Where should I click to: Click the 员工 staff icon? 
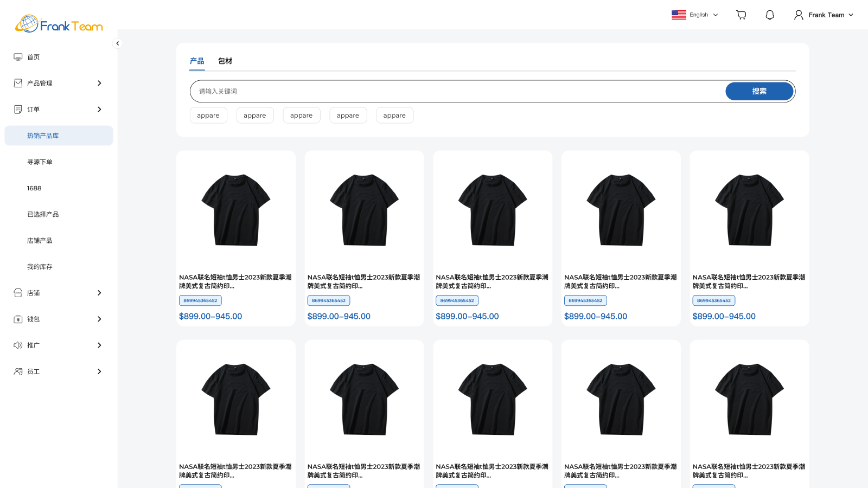[x=18, y=371]
